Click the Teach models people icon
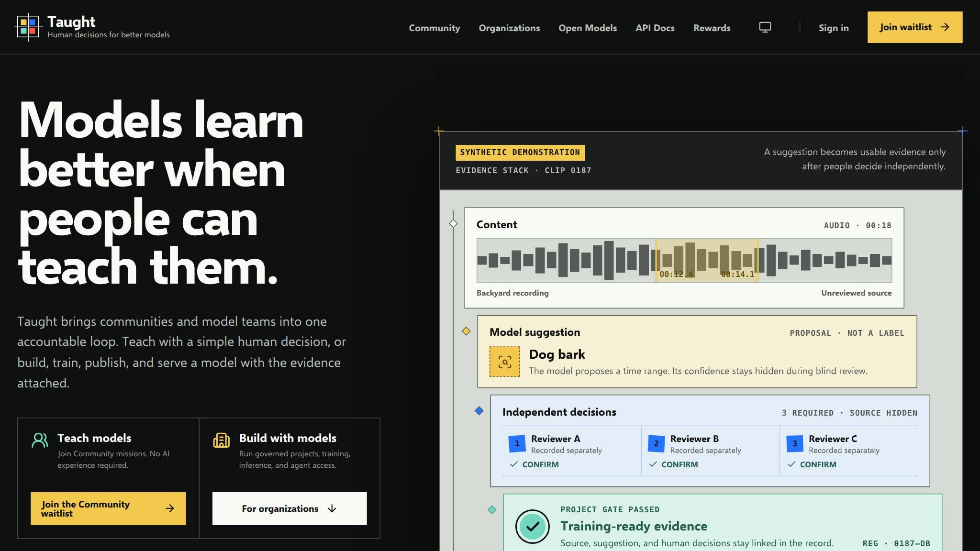 coord(40,440)
